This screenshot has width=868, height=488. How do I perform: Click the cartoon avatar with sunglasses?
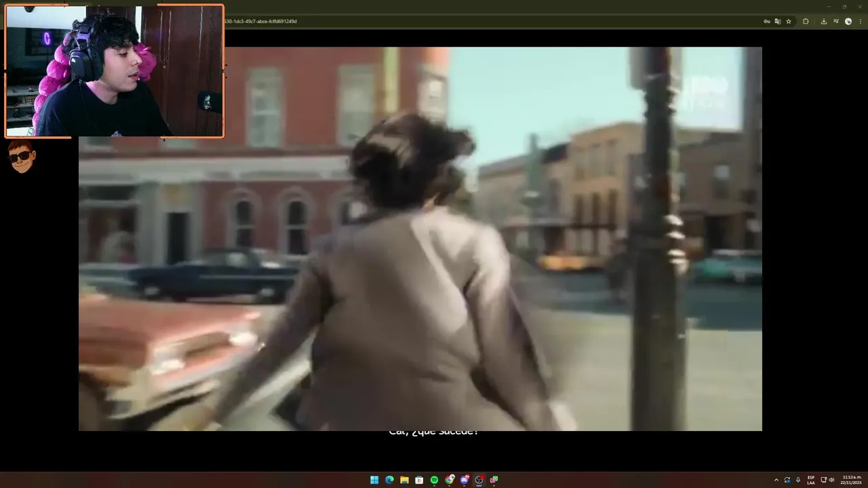pyautogui.click(x=22, y=157)
